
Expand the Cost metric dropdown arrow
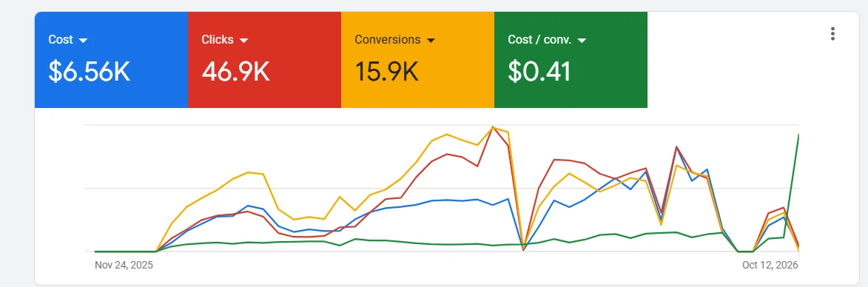84,41
